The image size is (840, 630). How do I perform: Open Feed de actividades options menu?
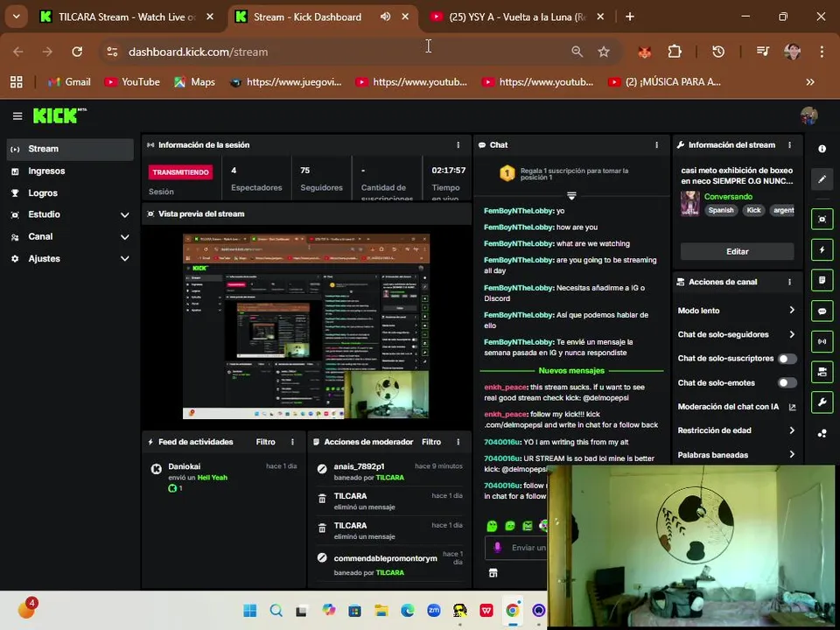click(x=292, y=442)
